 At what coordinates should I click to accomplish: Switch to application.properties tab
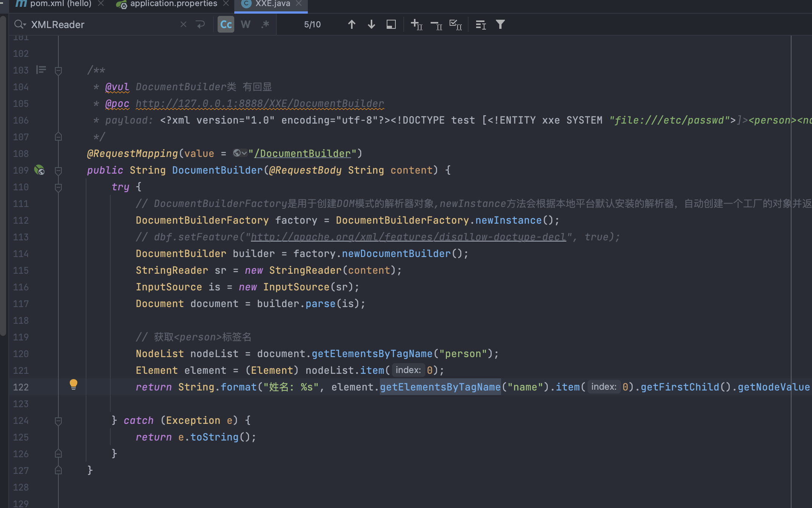tap(173, 4)
